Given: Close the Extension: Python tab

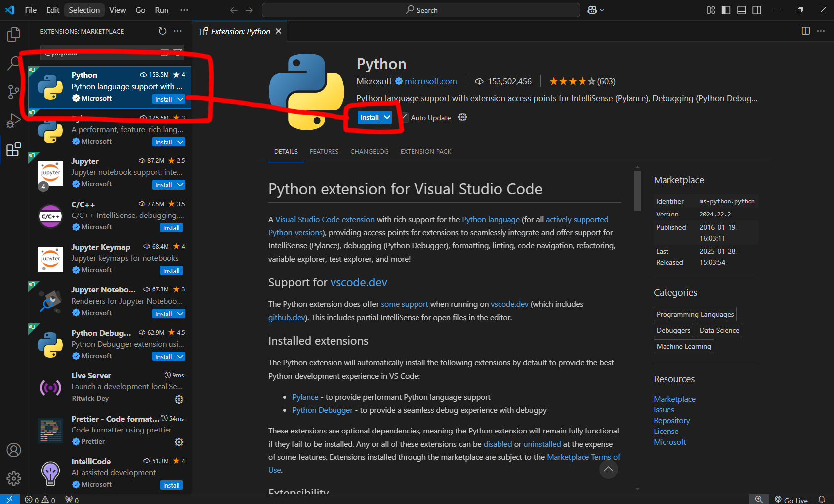Looking at the screenshot, I should 279,31.
